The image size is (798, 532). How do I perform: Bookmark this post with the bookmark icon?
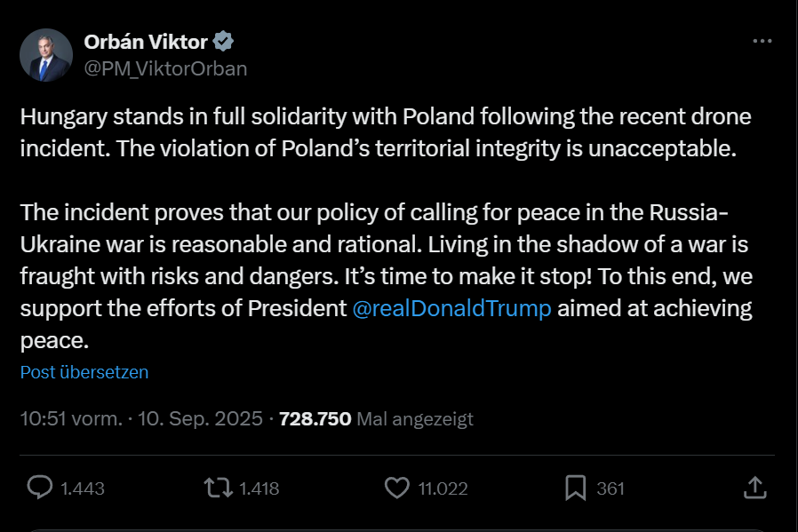pos(576,488)
